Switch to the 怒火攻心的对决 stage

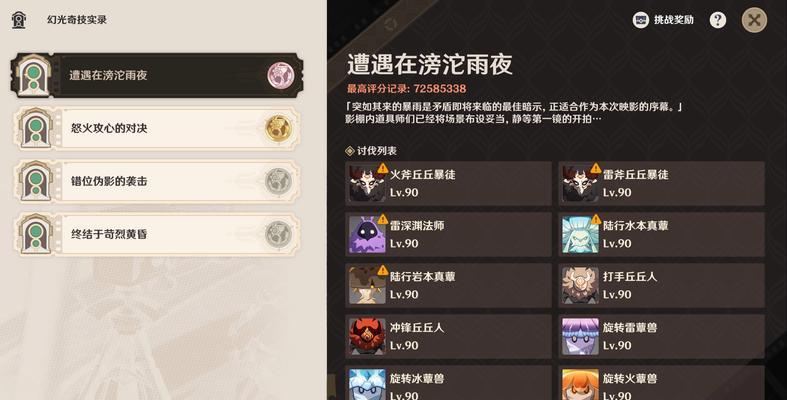pyautogui.click(x=157, y=128)
